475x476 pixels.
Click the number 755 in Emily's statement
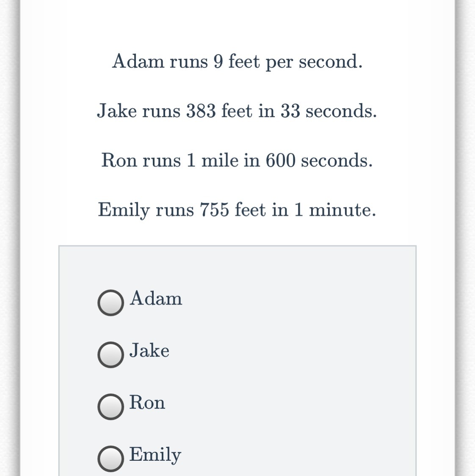[215, 210]
